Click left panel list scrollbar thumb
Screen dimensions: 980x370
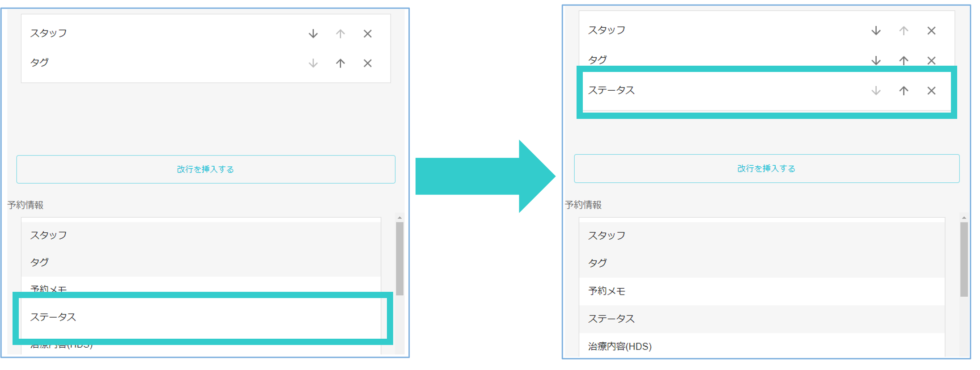(399, 258)
